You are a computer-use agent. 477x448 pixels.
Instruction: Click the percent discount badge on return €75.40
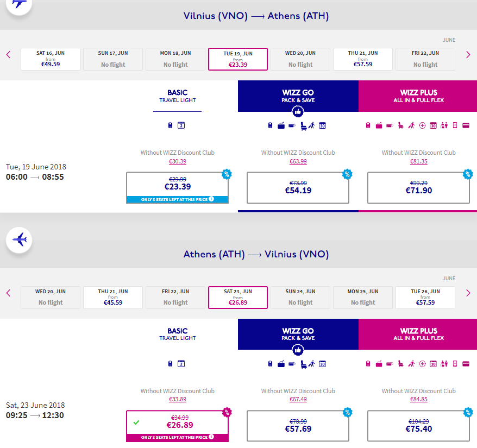(468, 412)
